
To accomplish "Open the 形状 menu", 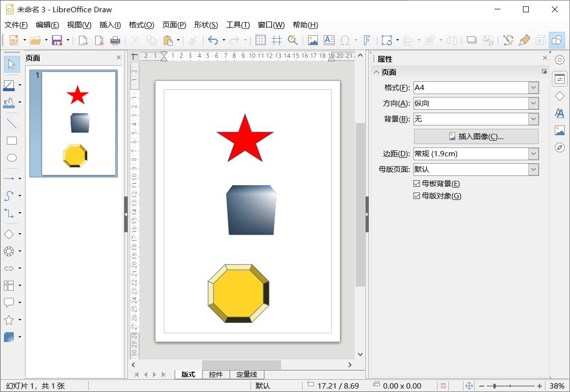I will 206,25.
